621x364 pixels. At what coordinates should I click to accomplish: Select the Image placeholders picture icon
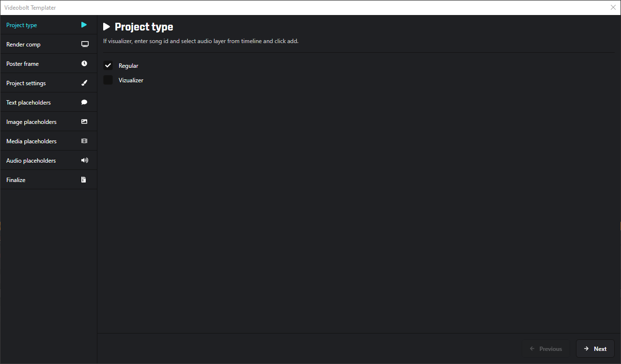coord(85,121)
